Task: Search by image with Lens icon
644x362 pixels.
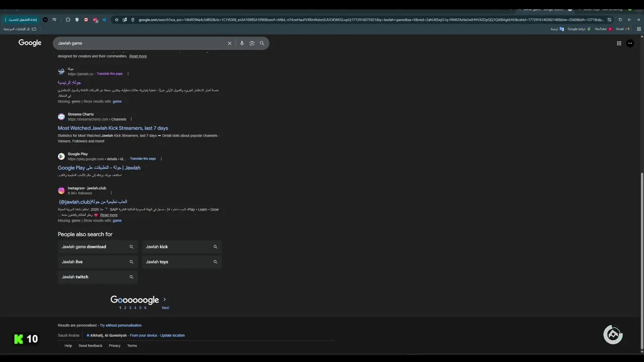Action: (252, 43)
